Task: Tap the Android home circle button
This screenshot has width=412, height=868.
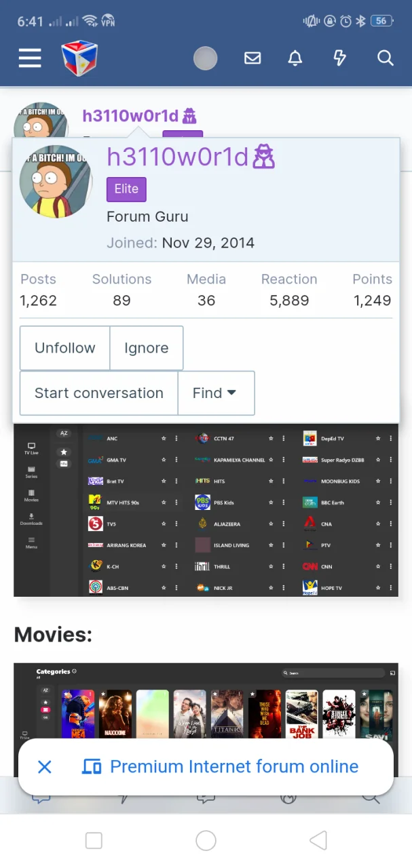Action: click(x=206, y=841)
